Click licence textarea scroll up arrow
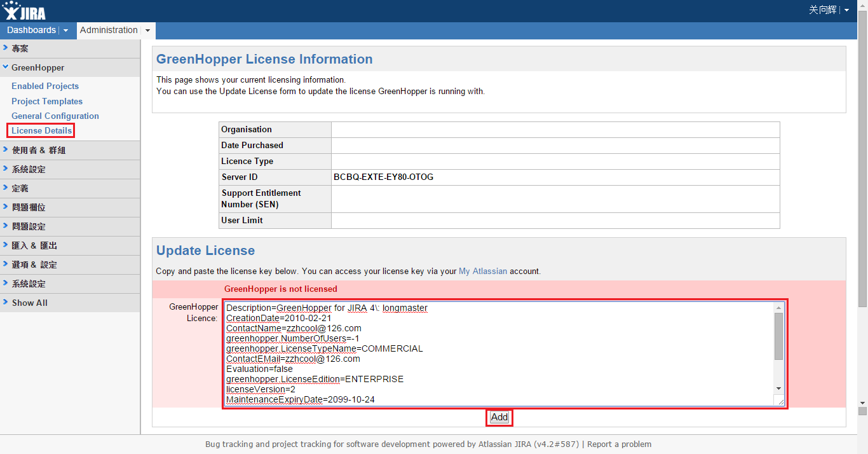 779,307
